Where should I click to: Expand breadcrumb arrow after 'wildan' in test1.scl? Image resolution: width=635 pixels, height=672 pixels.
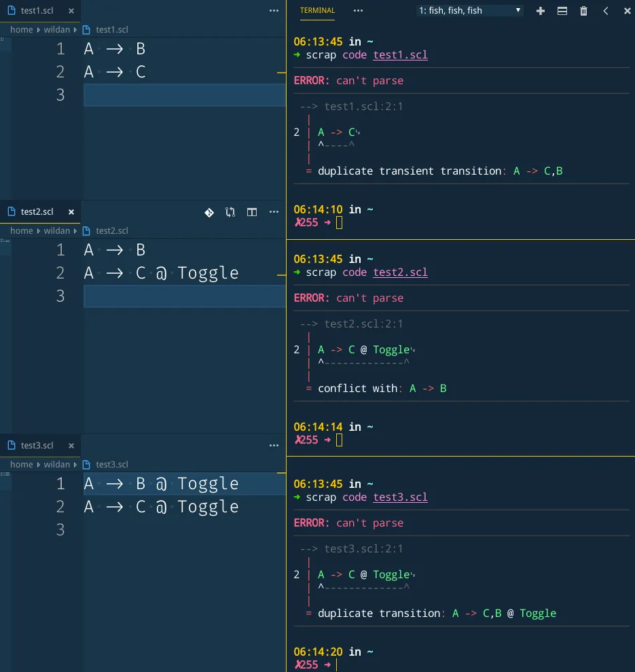click(x=75, y=30)
